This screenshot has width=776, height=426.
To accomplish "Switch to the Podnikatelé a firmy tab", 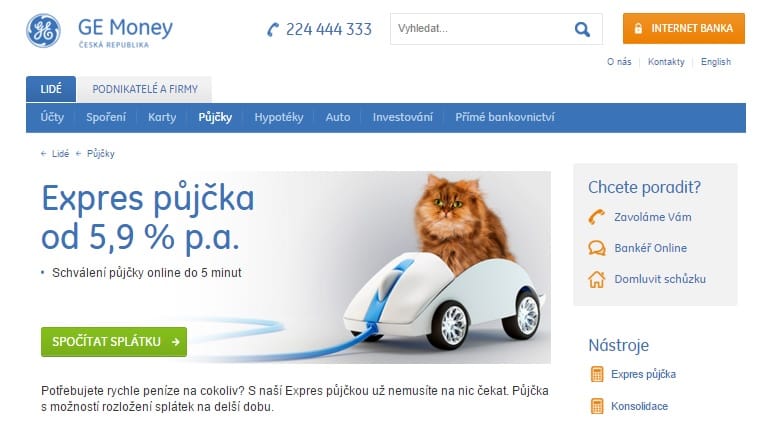I will (145, 89).
